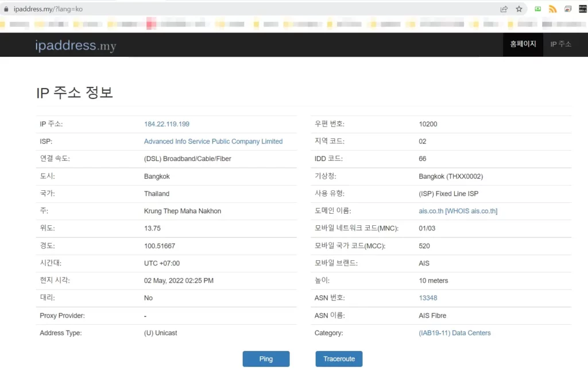Select the 02 May, 2022 02:25 PM value
The image size is (588, 377).
click(179, 280)
